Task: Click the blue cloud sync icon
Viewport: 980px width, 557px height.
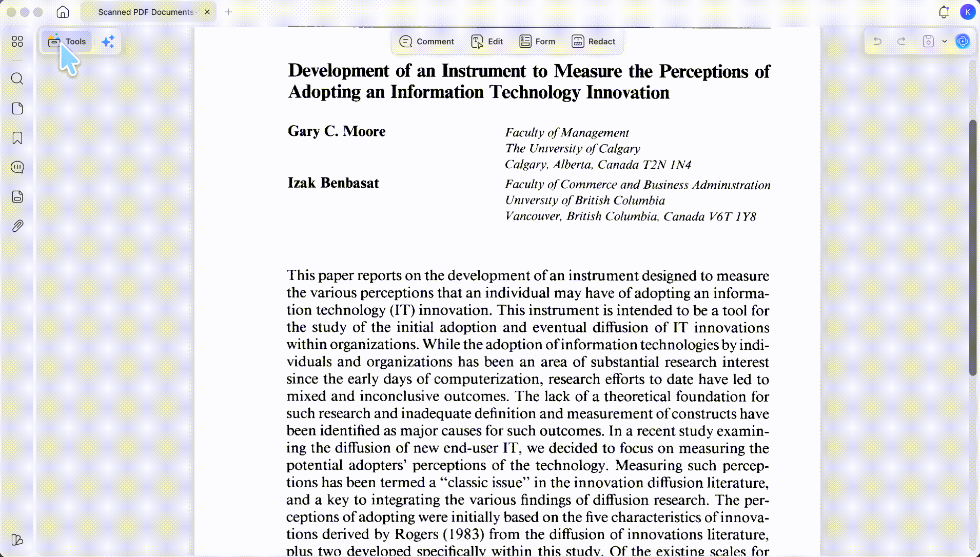Action: (963, 42)
